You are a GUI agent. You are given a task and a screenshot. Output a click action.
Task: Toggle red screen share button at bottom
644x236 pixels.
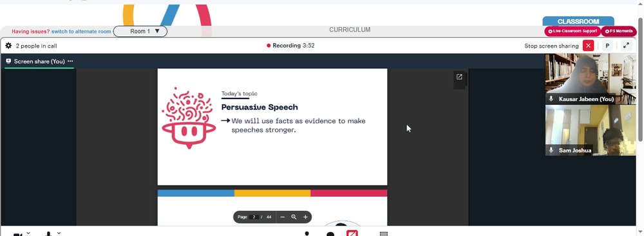pyautogui.click(x=352, y=233)
